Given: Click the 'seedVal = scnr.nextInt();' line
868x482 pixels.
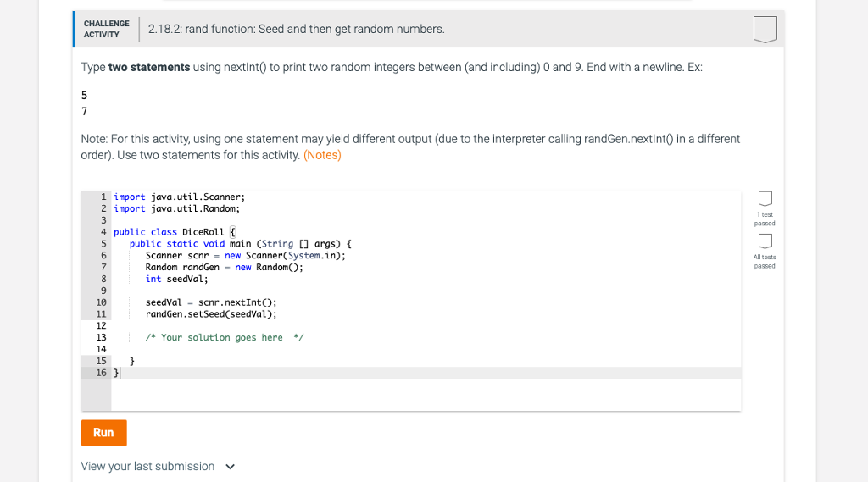Looking at the screenshot, I should (211, 302).
